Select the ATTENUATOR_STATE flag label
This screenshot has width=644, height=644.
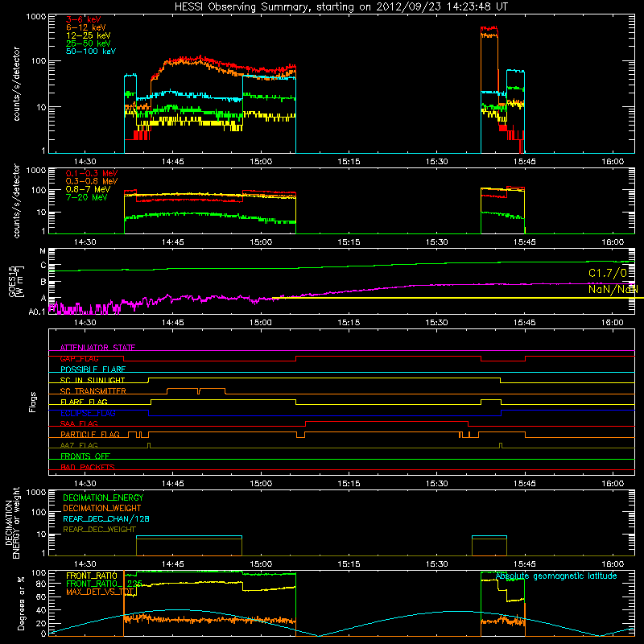(x=97, y=348)
